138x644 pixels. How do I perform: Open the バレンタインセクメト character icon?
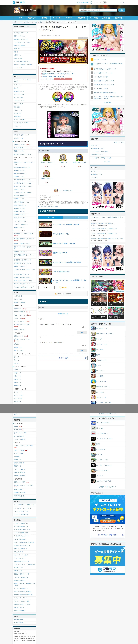coord(47,157)
